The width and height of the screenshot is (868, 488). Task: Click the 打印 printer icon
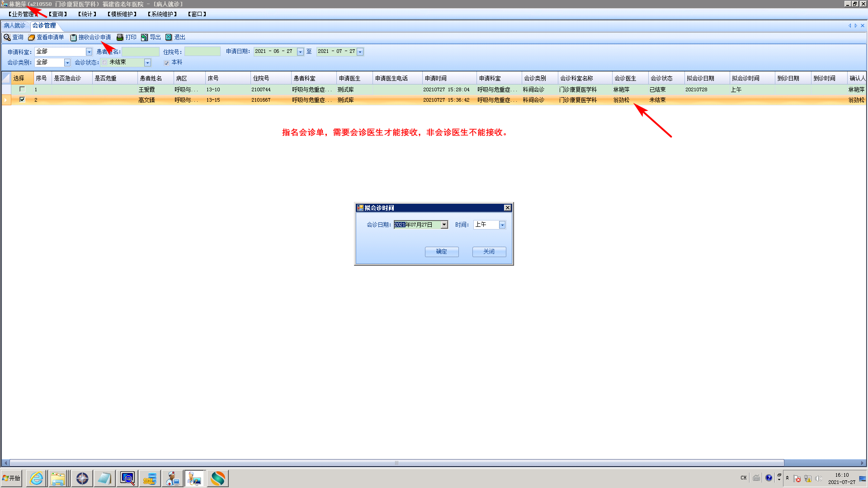(120, 38)
